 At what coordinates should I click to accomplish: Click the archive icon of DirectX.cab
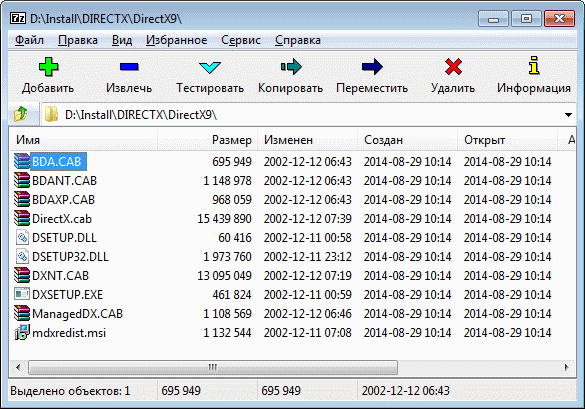coord(22,218)
